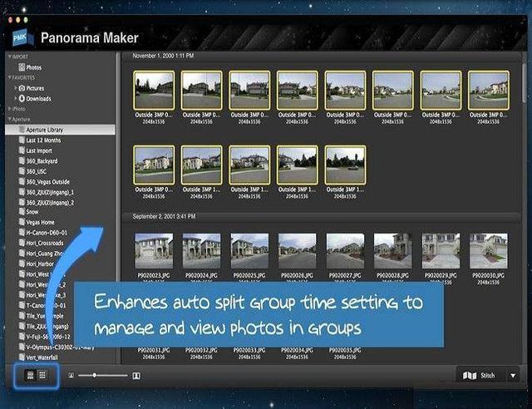Image resolution: width=532 pixels, height=409 pixels.
Task: Select thumbnail P9020025.JPG
Action: [249, 251]
